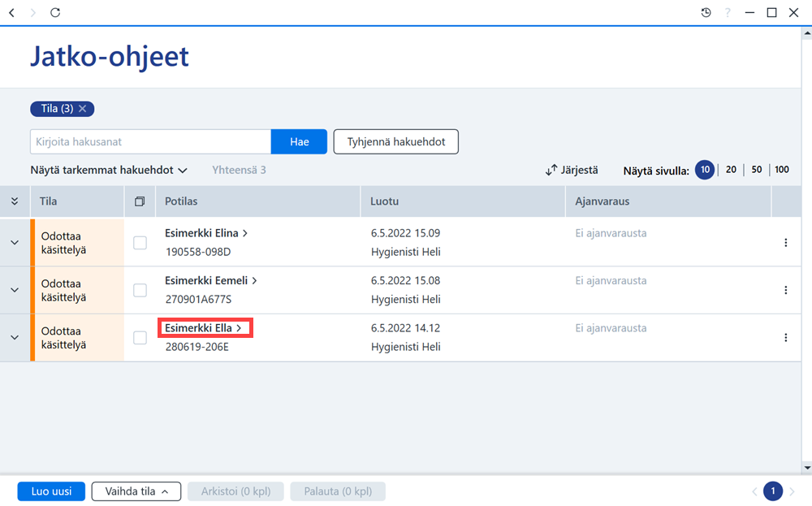
Task: Open the Järjestä sort control
Action: click(572, 170)
